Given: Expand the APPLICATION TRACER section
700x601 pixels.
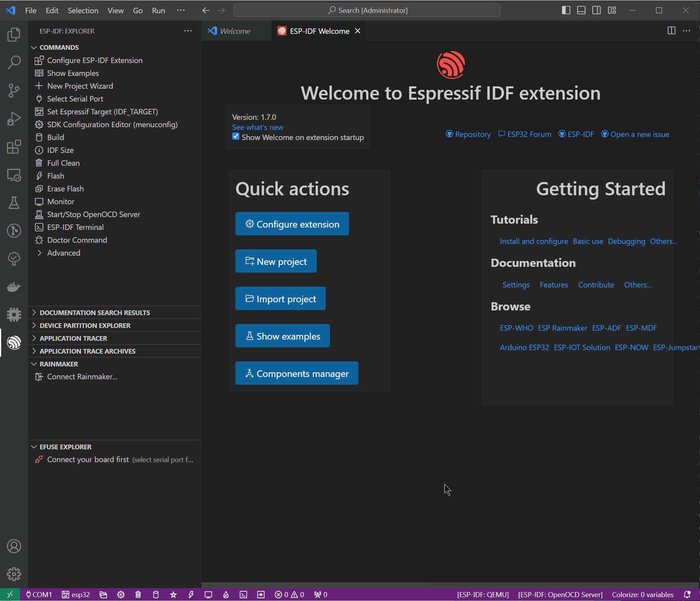Looking at the screenshot, I should [115, 338].
